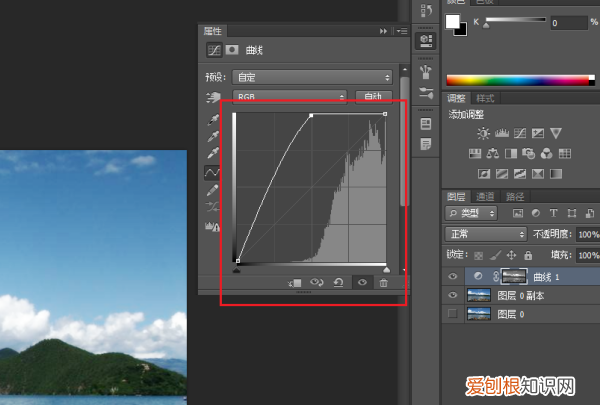Click the Color Balance scales adjustment icon
Image resolution: width=600 pixels, height=405 pixels.
(493, 153)
